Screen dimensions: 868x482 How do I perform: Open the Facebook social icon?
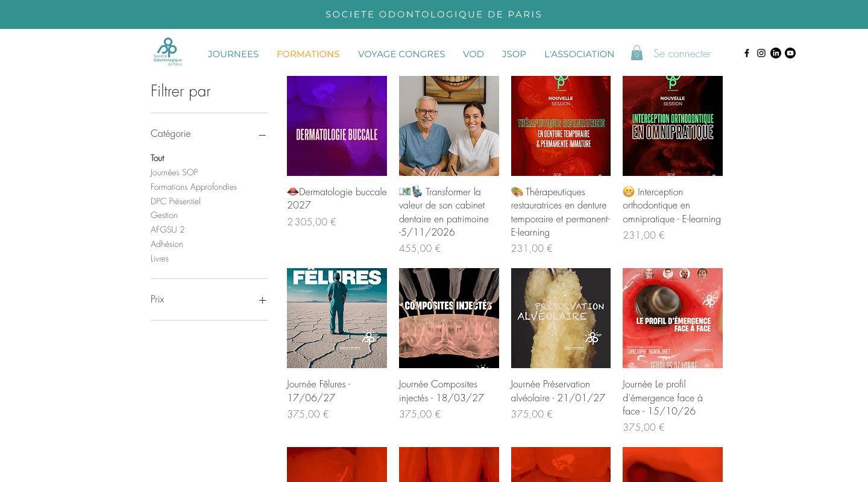747,53
